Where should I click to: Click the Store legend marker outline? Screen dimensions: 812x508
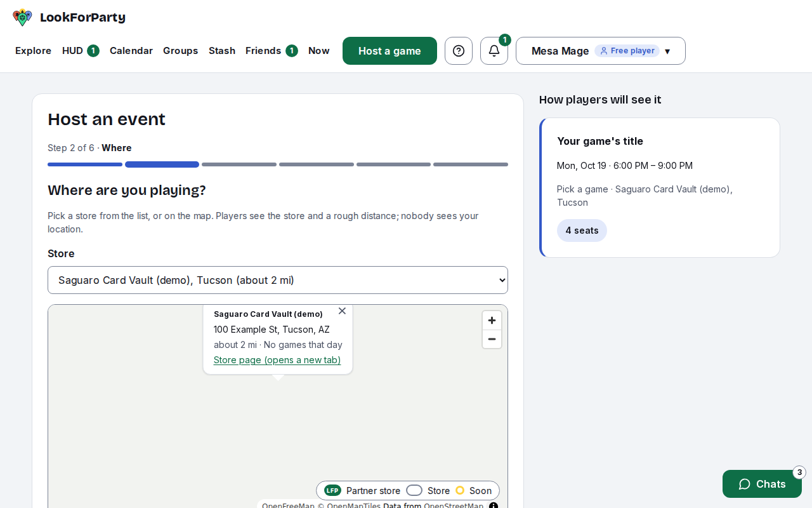click(x=414, y=490)
